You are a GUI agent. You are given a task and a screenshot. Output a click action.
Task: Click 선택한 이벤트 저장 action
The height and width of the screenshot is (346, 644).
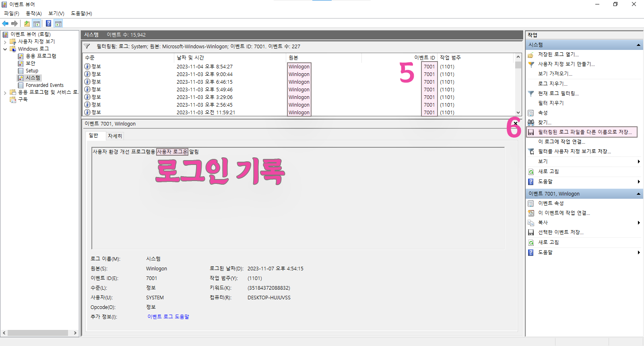561,232
